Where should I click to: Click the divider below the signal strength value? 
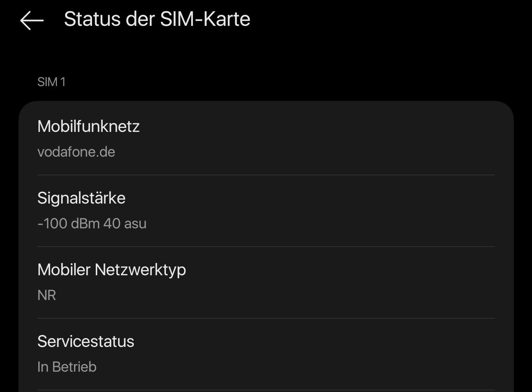point(266,246)
